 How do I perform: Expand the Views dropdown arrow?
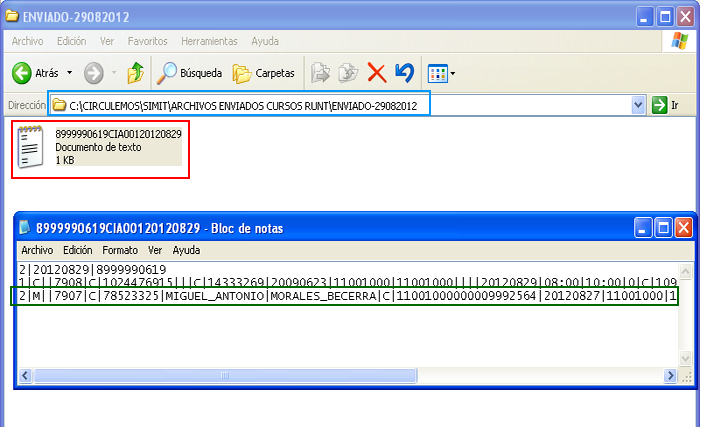point(453,73)
